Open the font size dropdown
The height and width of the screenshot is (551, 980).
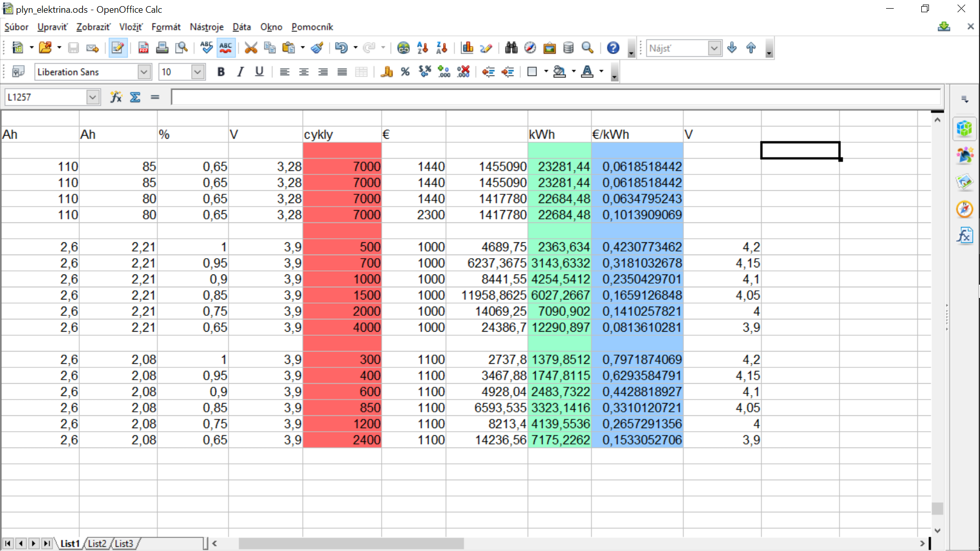tap(198, 72)
